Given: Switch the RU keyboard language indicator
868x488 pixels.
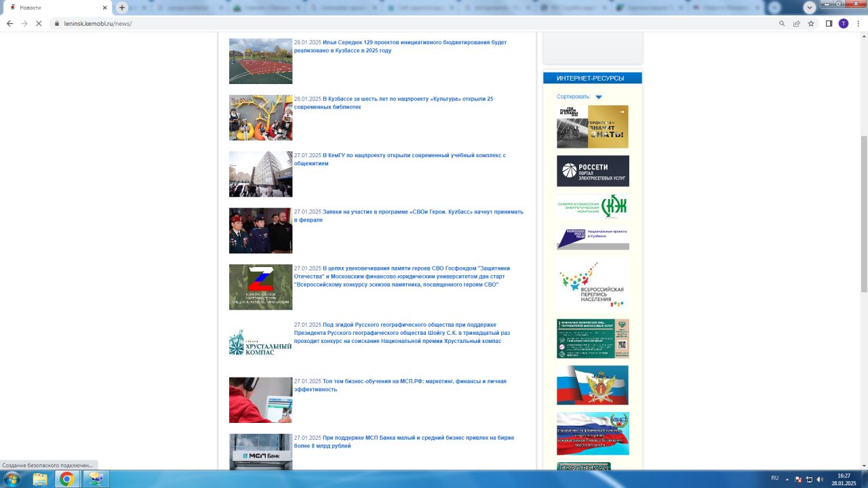Looking at the screenshot, I should [775, 479].
